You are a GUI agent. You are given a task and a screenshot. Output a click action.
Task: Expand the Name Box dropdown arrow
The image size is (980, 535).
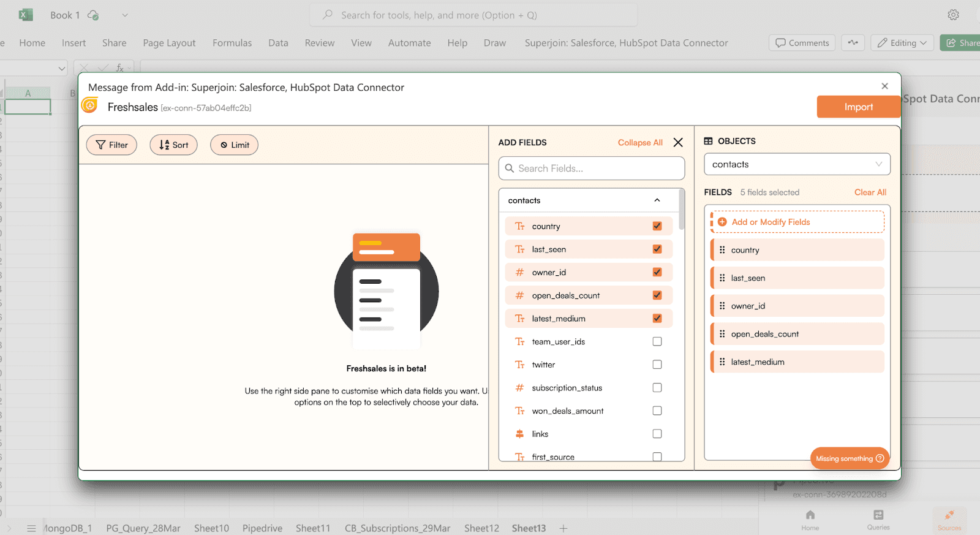[62, 68]
